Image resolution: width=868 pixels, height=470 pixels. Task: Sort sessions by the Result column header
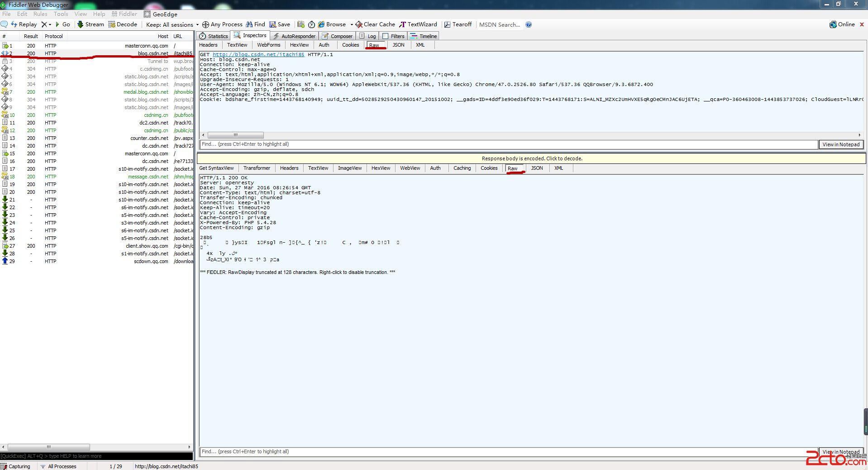pyautogui.click(x=31, y=36)
